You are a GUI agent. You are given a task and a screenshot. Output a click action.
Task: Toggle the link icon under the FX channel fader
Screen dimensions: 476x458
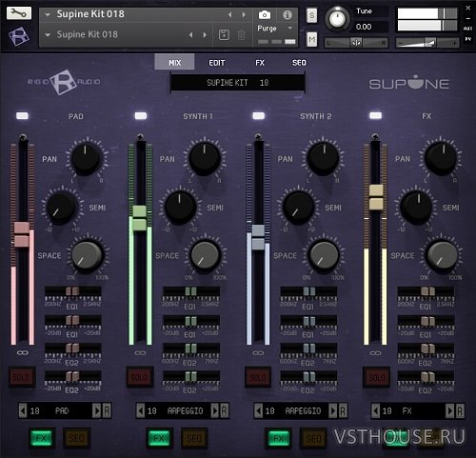[375, 352]
